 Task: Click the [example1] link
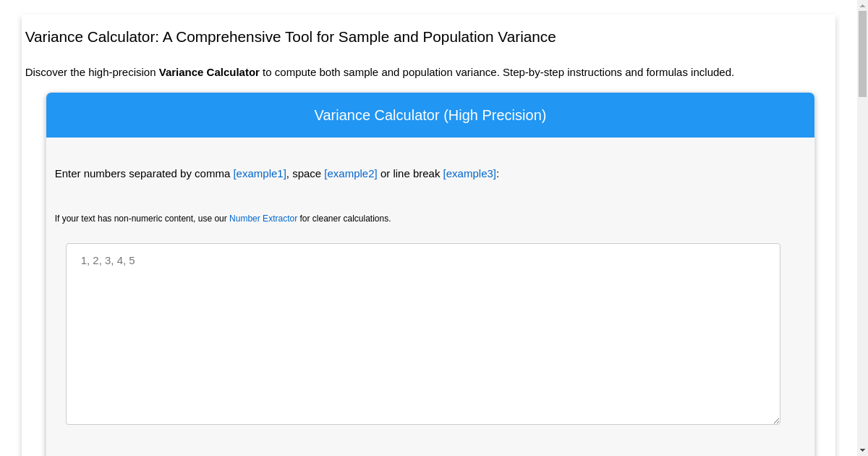pyautogui.click(x=259, y=174)
